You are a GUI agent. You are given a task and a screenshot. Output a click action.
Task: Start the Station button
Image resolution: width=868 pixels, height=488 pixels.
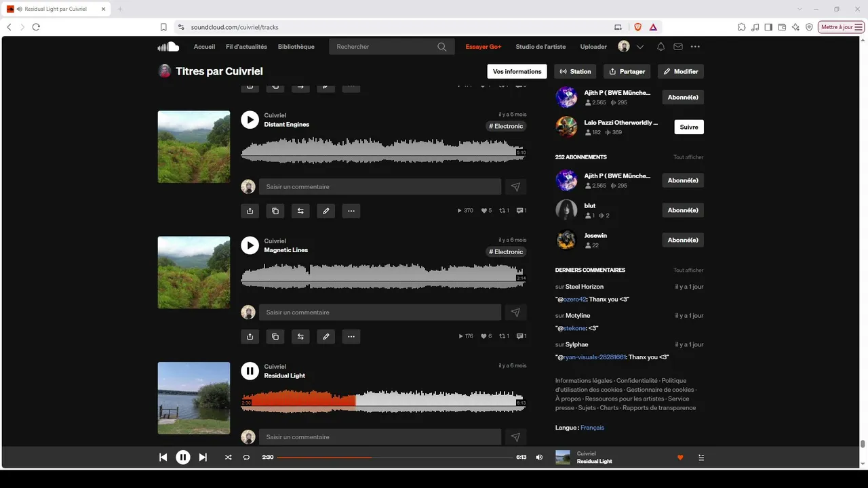click(575, 71)
